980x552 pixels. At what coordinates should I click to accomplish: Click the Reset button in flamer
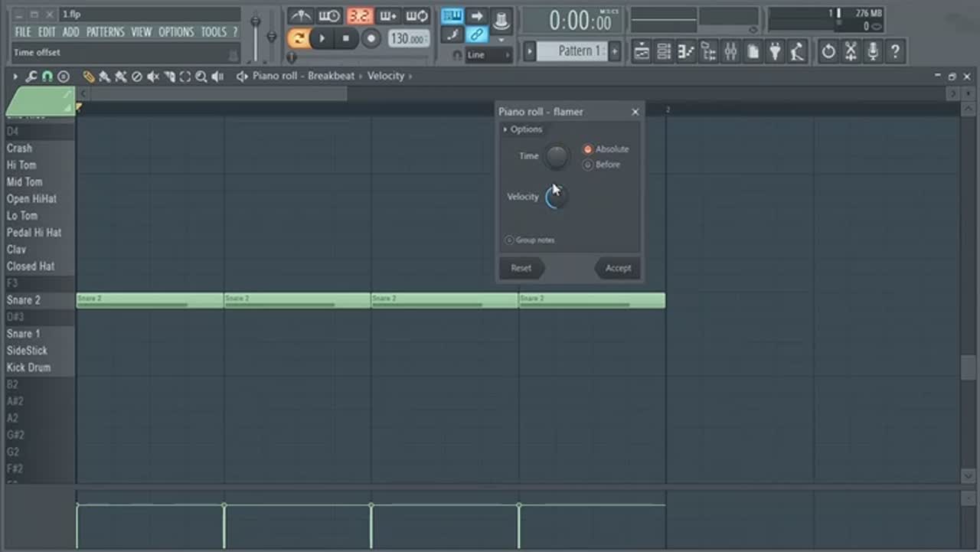tap(521, 268)
